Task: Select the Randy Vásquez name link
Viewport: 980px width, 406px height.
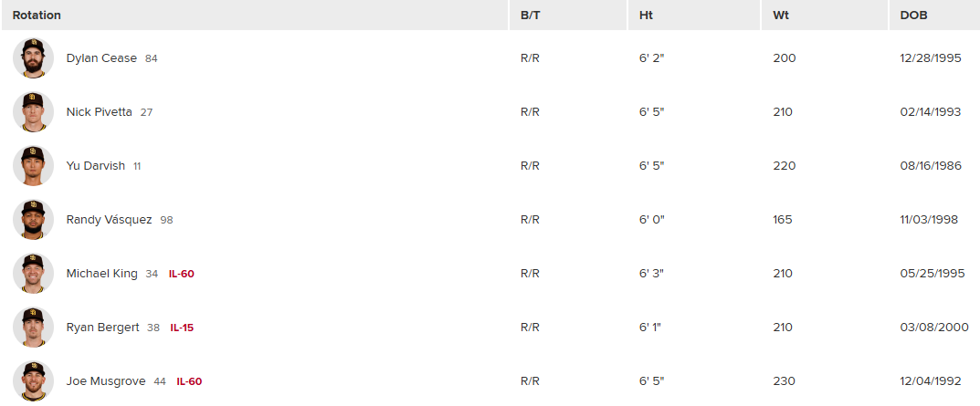Action: (109, 220)
